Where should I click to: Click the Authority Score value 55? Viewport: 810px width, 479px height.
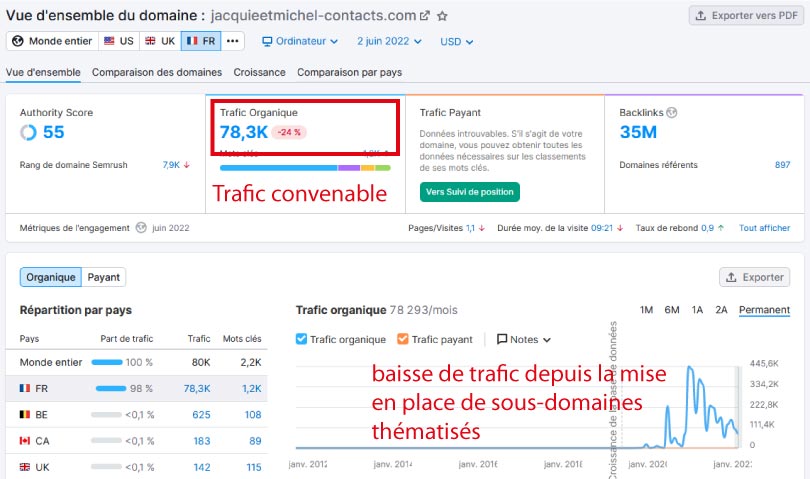click(54, 132)
